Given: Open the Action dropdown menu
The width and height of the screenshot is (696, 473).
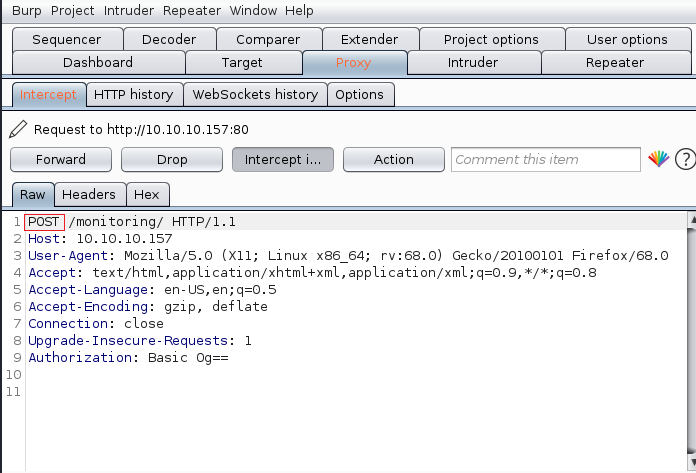Looking at the screenshot, I should click(x=393, y=159).
